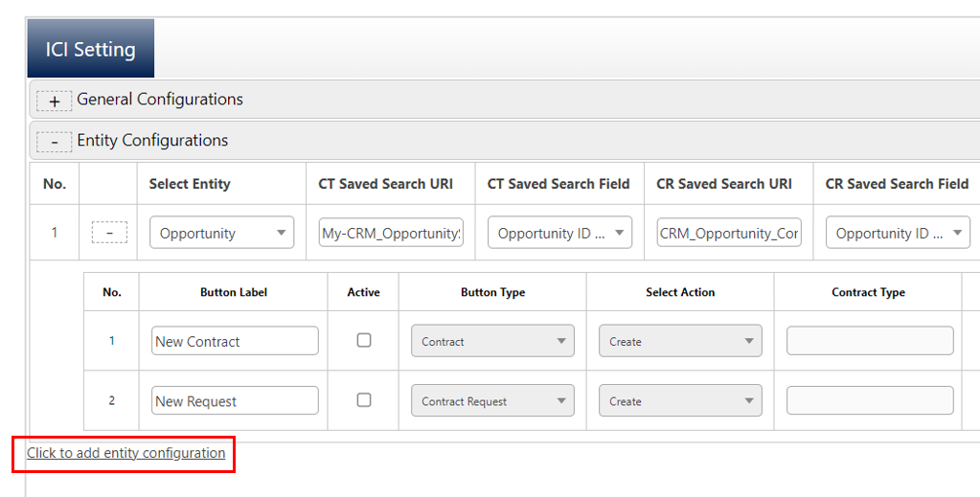Click the New Contract button label field
The height and width of the screenshot is (497, 980).
click(x=235, y=341)
